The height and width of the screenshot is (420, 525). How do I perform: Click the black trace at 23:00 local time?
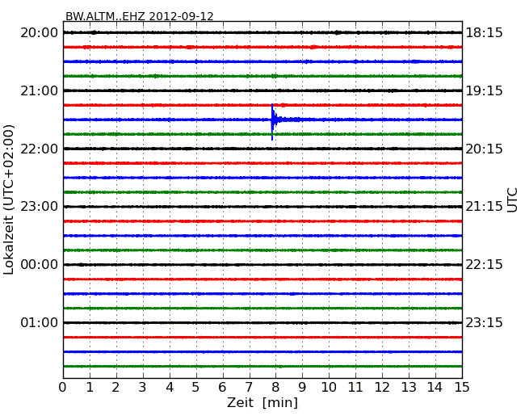tap(262, 207)
